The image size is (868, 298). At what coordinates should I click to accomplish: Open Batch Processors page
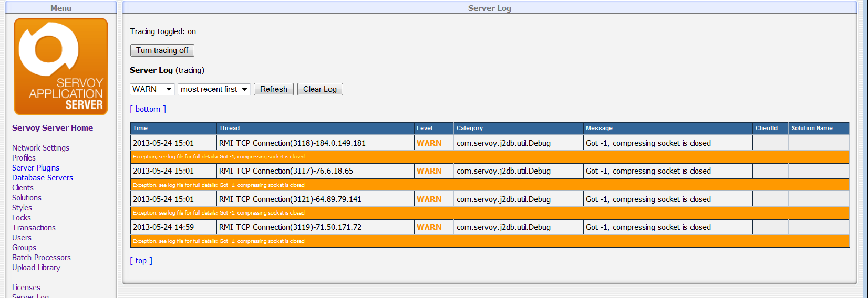[x=42, y=258]
